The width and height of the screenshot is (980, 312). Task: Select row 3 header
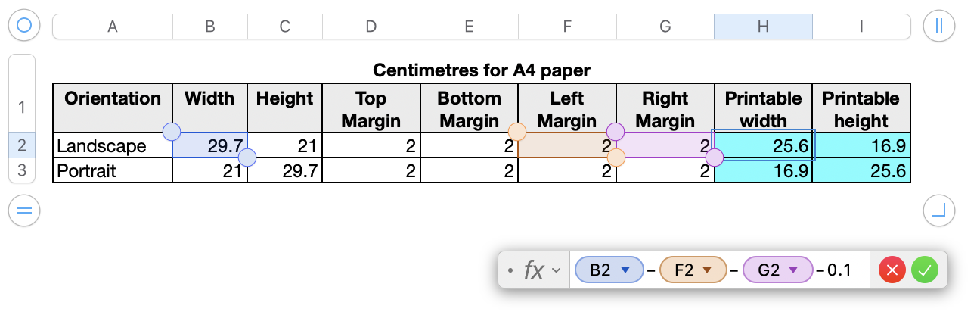click(22, 170)
